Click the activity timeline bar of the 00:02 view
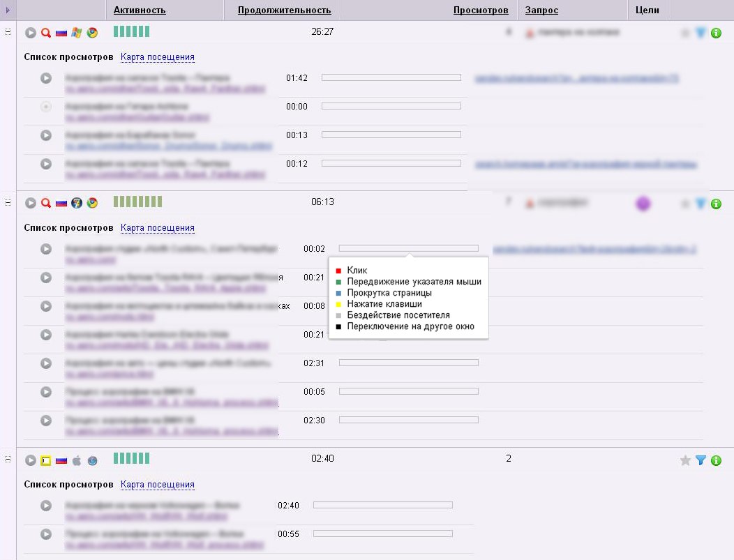Screen dimensions: 734x560 (x=409, y=248)
